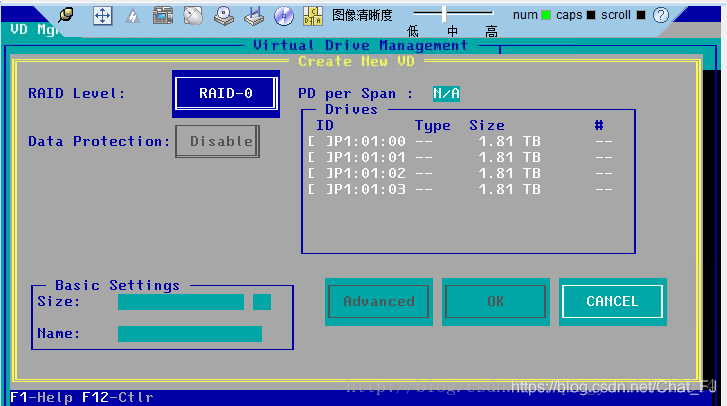Click the Name input field
Image resolution: width=727 pixels, height=406 pixels.
[190, 334]
